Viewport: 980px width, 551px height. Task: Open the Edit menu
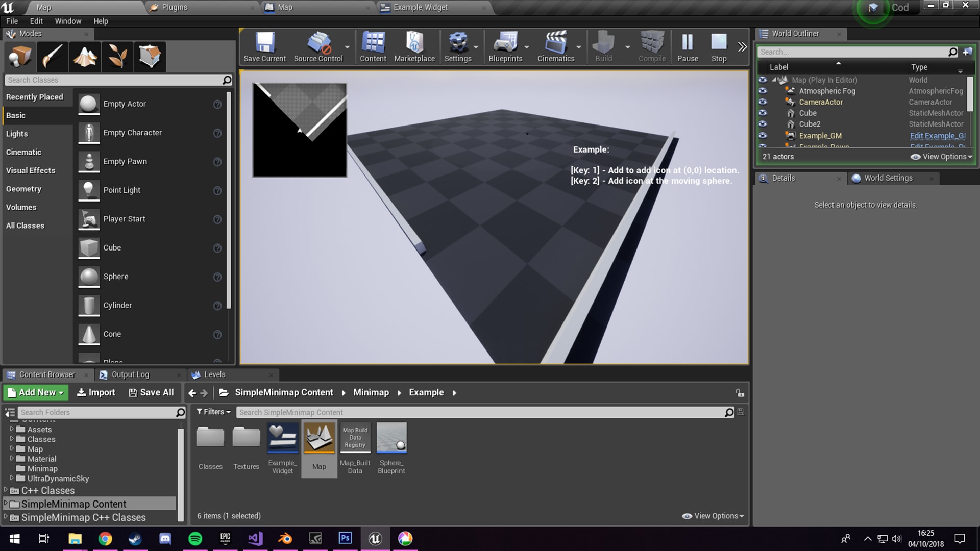click(x=36, y=21)
